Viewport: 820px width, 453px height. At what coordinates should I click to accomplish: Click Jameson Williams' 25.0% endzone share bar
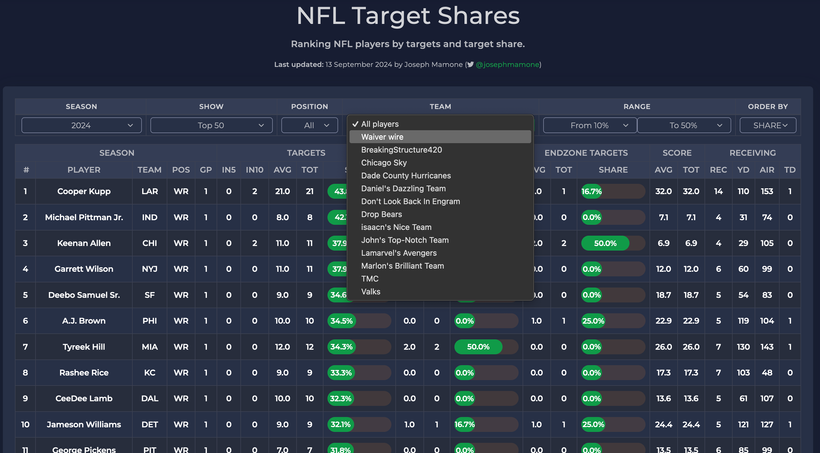click(x=613, y=424)
